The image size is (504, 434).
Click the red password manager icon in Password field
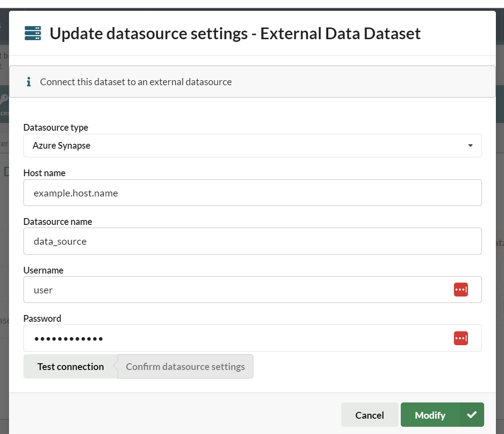[x=460, y=338]
